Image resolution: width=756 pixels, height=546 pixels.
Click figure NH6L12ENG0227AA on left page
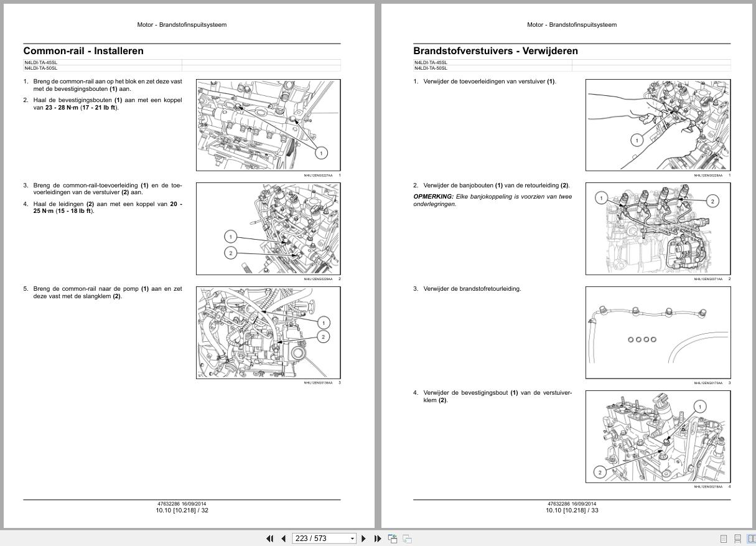[x=268, y=125]
